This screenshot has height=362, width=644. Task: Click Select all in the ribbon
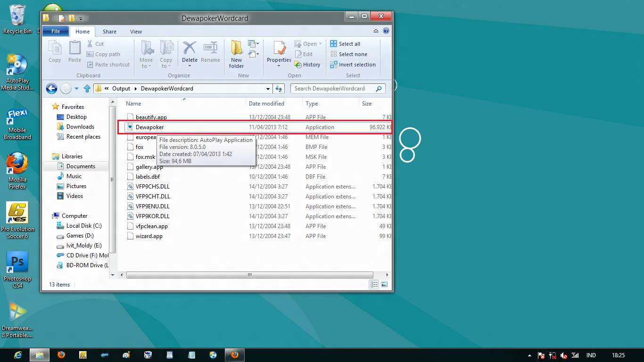(x=345, y=44)
